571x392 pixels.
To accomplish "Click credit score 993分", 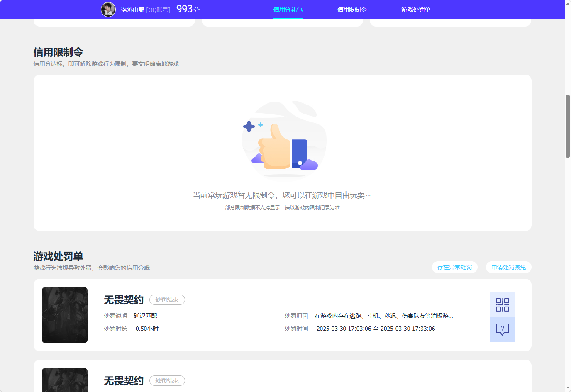I will click(x=188, y=9).
